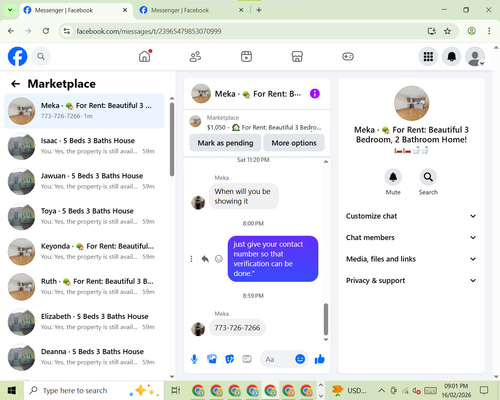Open Facebook search magnifier
Viewport: 500px width, 400px height.
[x=41, y=56]
